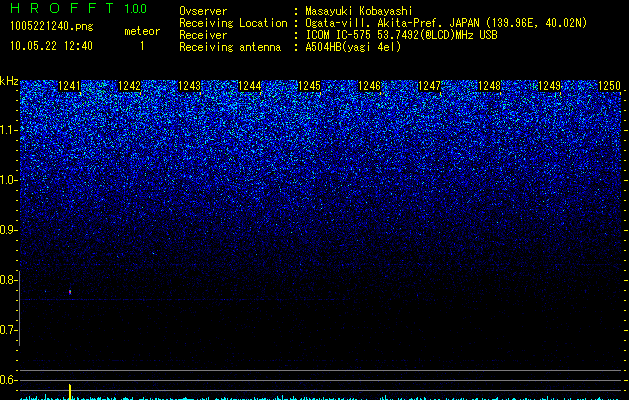The width and height of the screenshot is (629, 400).
Task: Click the A504HB(yagi 4el) antenna text
Action: point(353,47)
